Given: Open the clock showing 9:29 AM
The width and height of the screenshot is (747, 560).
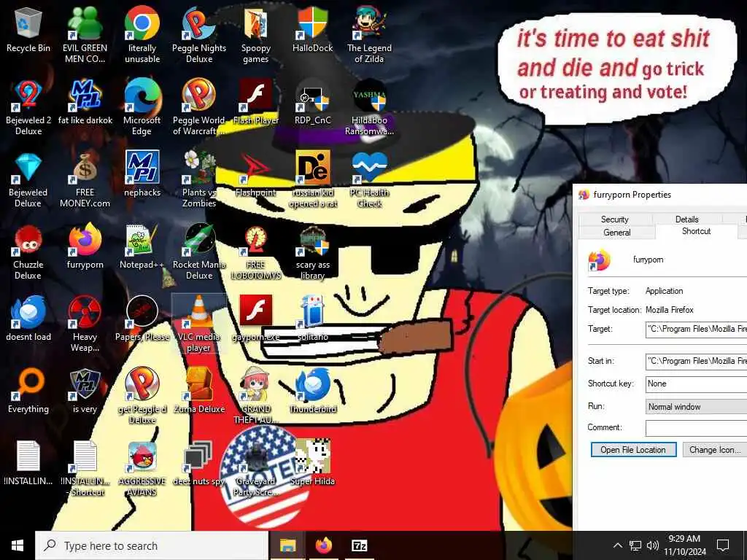Looking at the screenshot, I should [684, 545].
